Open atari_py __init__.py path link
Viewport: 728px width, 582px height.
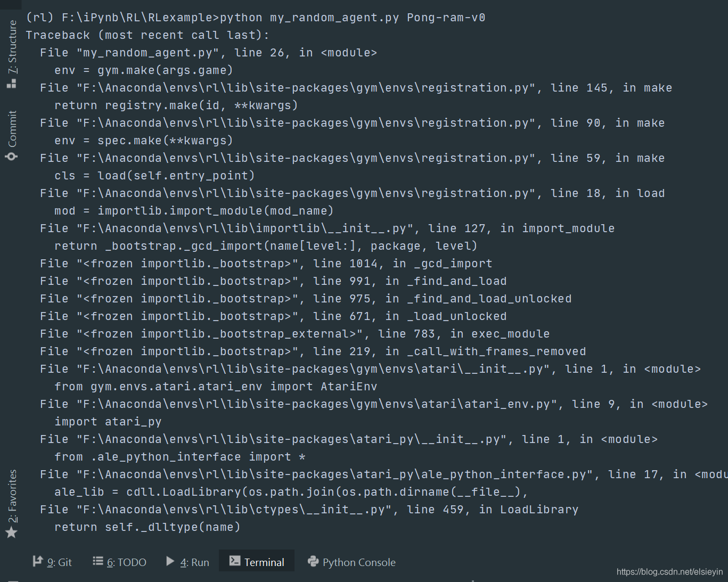click(295, 439)
